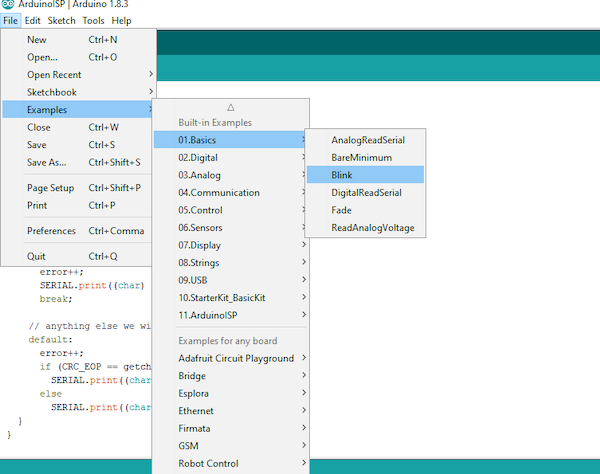Choose Preferences from the File menu
Screen dimensions: 600x474
pyautogui.click(x=51, y=231)
